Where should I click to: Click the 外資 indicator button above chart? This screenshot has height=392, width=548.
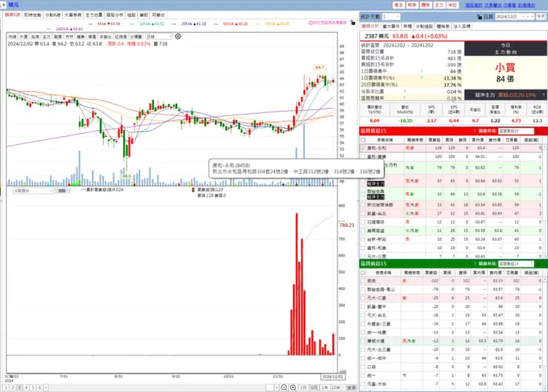pos(24,37)
